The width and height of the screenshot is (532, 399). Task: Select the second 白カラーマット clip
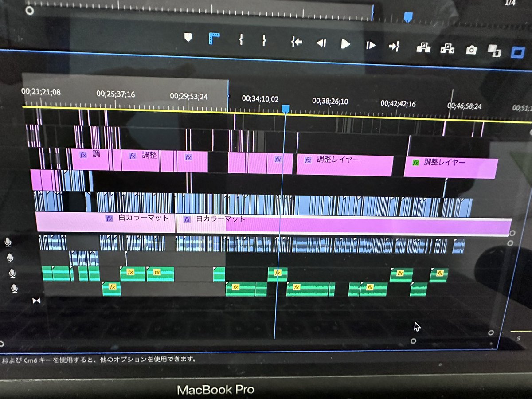click(344, 226)
